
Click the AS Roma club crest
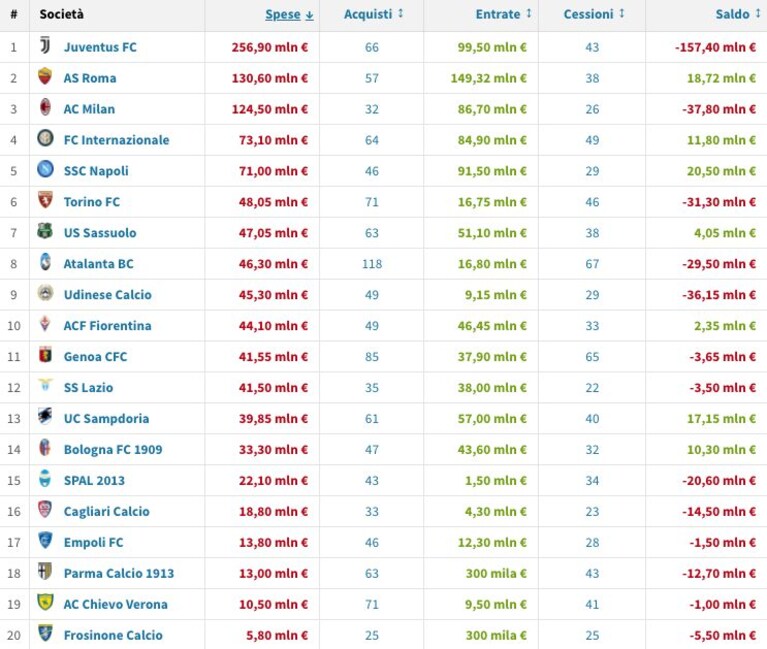click(45, 76)
